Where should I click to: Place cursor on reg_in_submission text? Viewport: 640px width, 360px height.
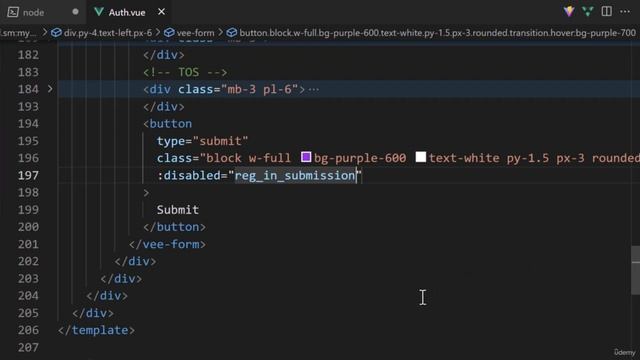(295, 176)
